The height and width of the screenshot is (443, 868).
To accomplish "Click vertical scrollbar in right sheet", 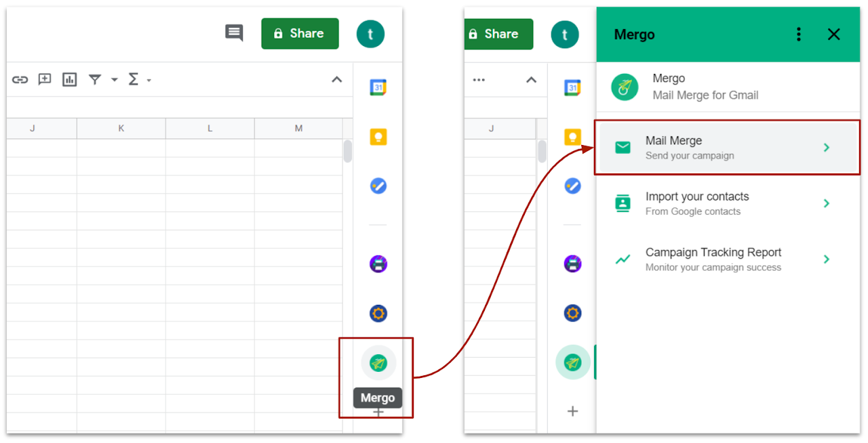I will click(x=542, y=151).
